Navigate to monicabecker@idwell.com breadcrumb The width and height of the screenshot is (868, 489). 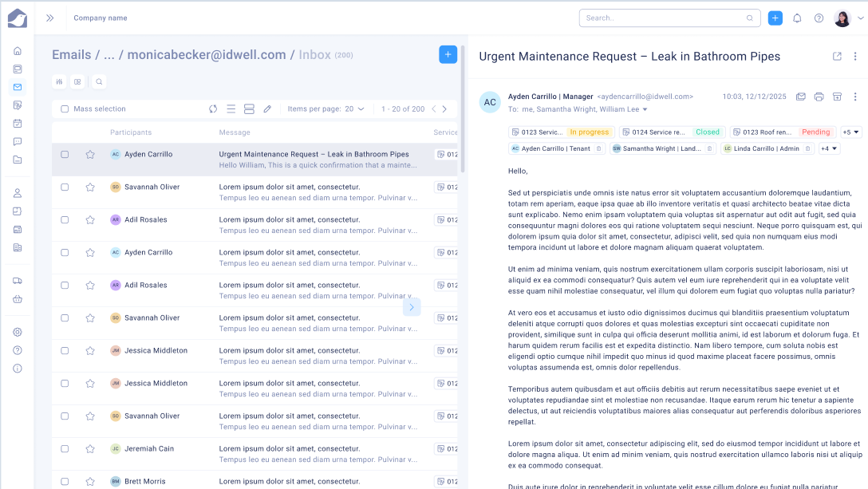point(206,55)
